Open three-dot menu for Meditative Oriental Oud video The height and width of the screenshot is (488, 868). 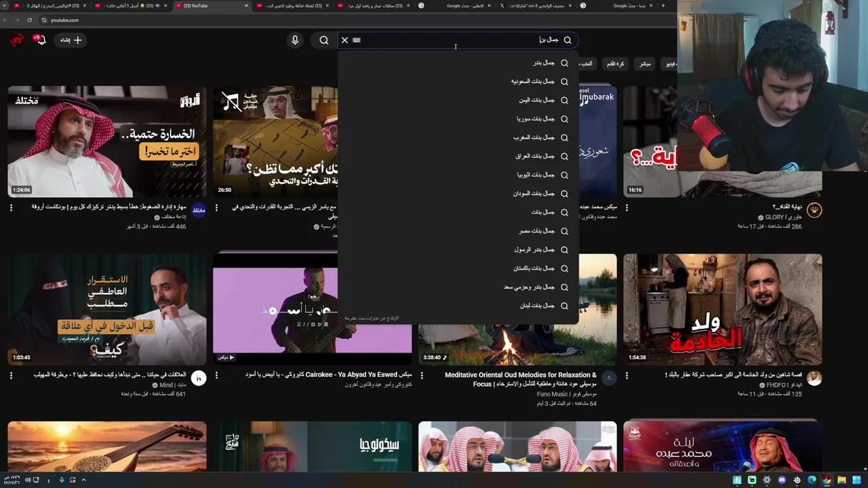[422, 375]
